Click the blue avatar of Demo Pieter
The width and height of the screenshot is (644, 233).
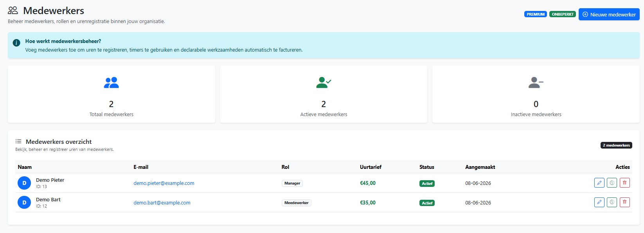[x=24, y=183]
